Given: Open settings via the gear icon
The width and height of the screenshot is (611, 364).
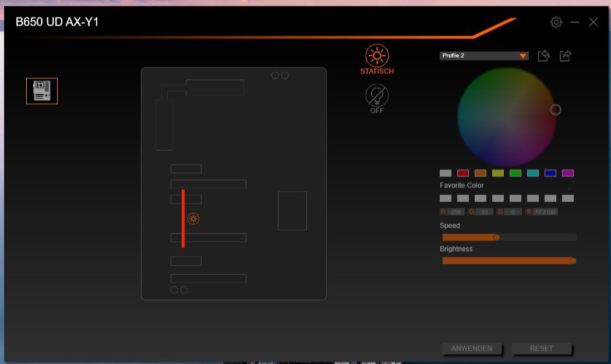Looking at the screenshot, I should coord(556,22).
